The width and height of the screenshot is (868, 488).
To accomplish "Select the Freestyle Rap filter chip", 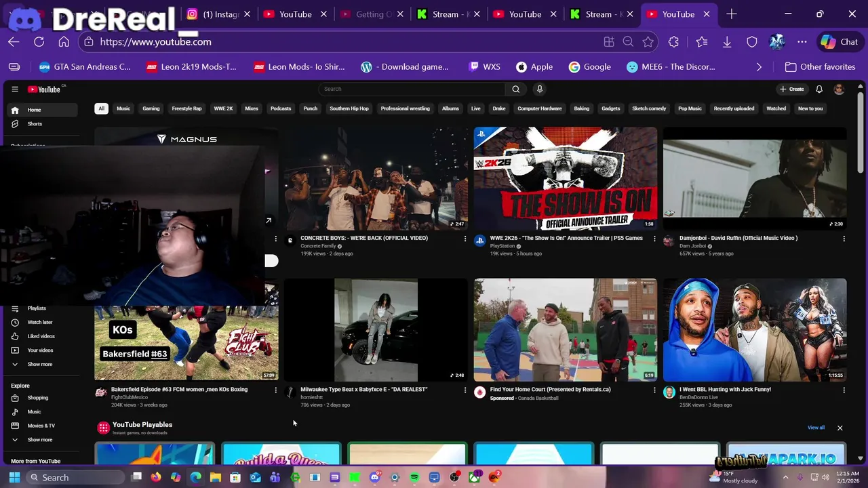I will tap(186, 108).
